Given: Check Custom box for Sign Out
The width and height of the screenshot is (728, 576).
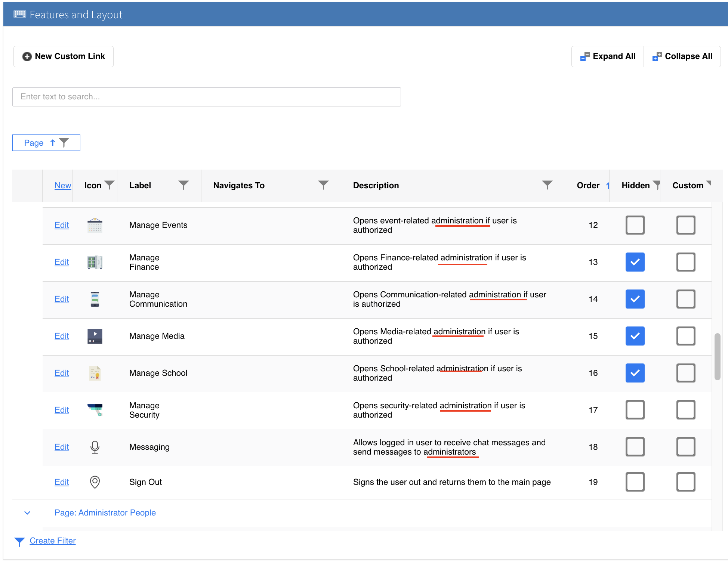Looking at the screenshot, I should click(x=686, y=482).
